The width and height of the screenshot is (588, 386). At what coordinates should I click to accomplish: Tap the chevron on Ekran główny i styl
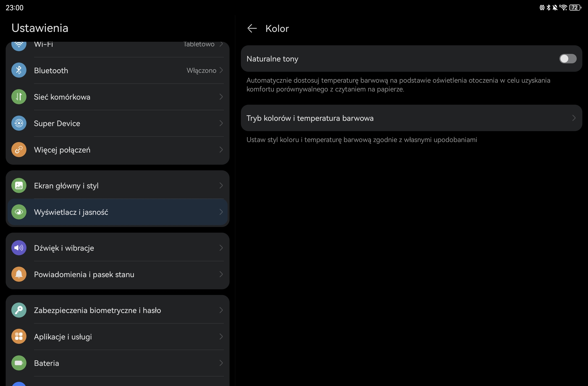tap(221, 185)
